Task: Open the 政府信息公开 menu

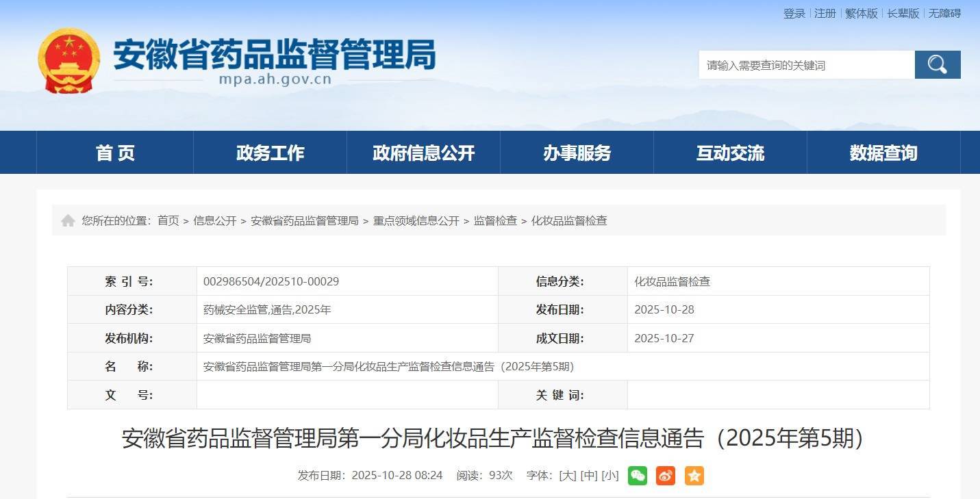Action: coord(423,153)
